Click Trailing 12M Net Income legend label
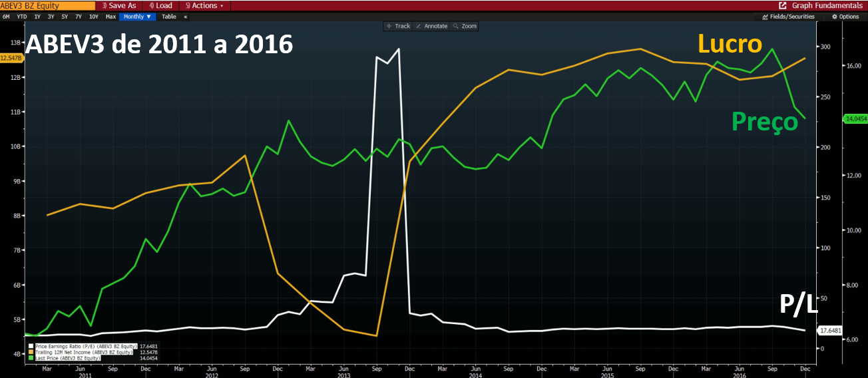The image size is (868, 378). pyautogui.click(x=84, y=352)
